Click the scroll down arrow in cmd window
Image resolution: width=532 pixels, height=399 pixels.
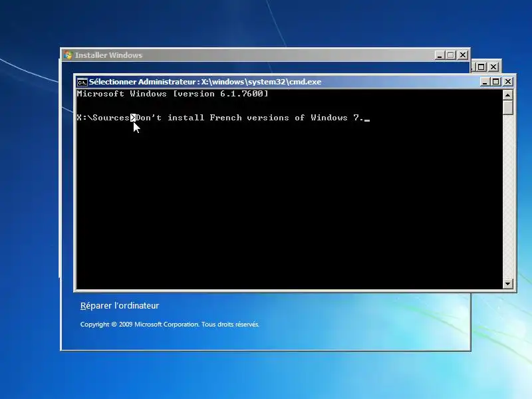[x=507, y=284]
